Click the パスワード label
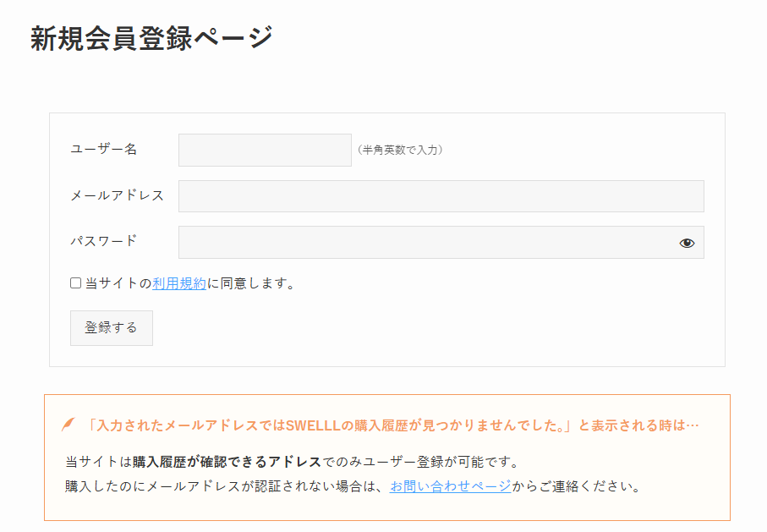 pos(103,241)
